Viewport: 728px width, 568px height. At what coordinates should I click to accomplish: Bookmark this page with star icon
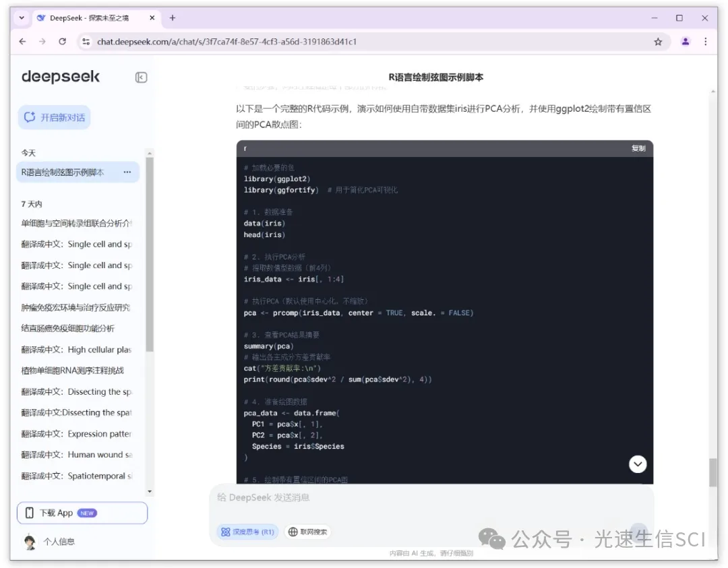coord(658,42)
